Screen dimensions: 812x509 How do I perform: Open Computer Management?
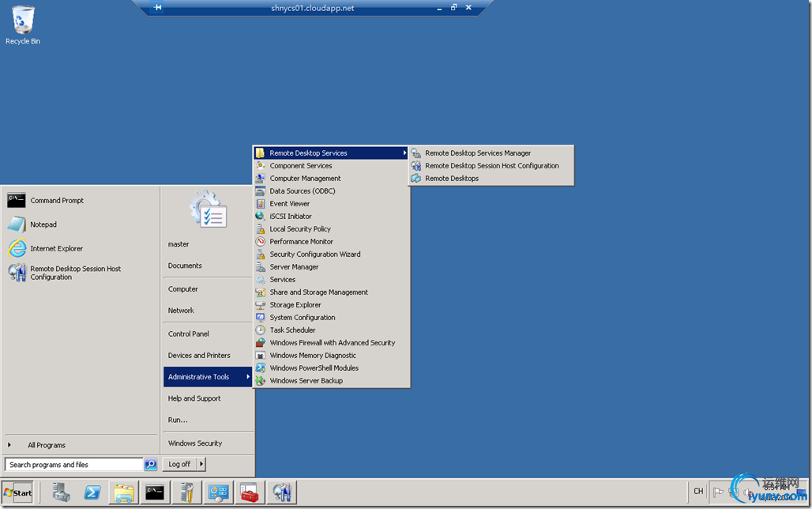(x=331, y=179)
